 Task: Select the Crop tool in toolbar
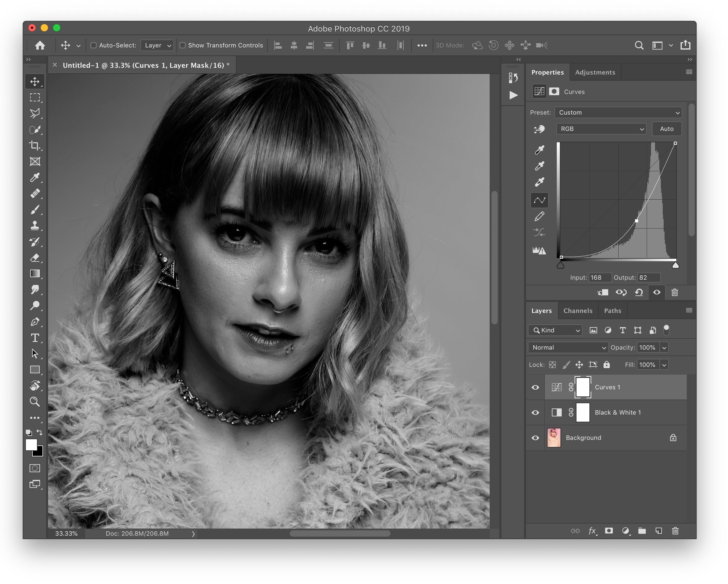coord(34,145)
